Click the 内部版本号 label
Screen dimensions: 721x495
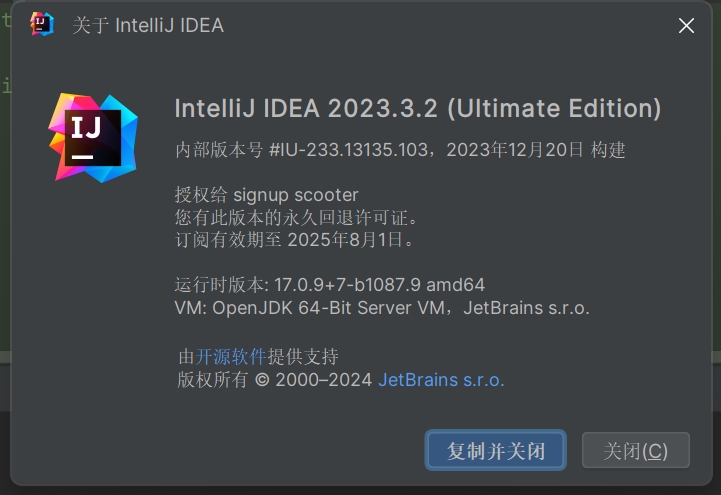219,150
